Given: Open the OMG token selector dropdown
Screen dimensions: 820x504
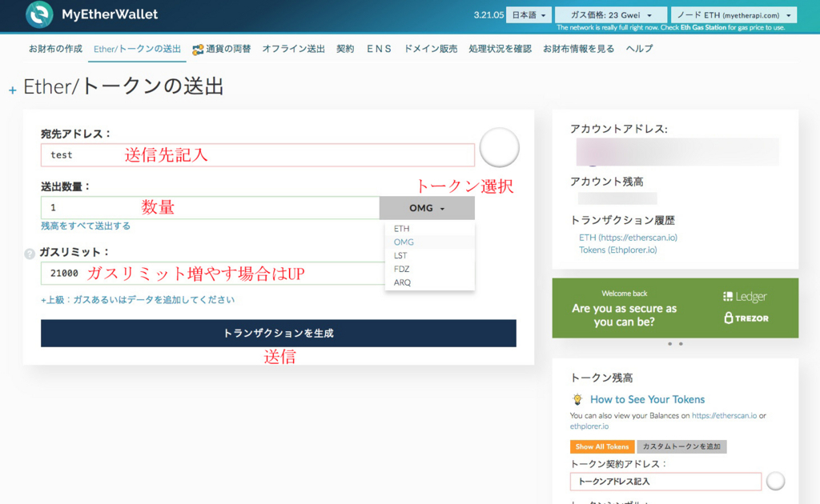Looking at the screenshot, I should tap(427, 208).
